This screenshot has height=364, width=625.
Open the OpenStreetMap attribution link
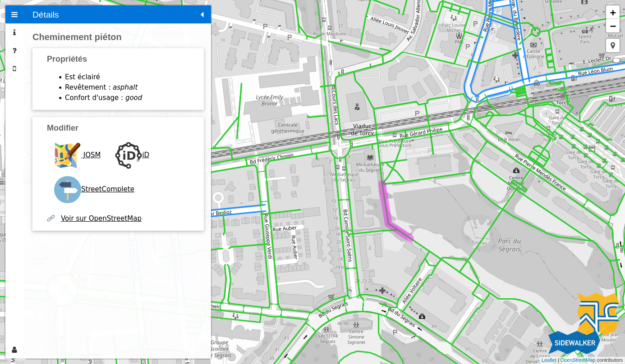pyautogui.click(x=578, y=360)
